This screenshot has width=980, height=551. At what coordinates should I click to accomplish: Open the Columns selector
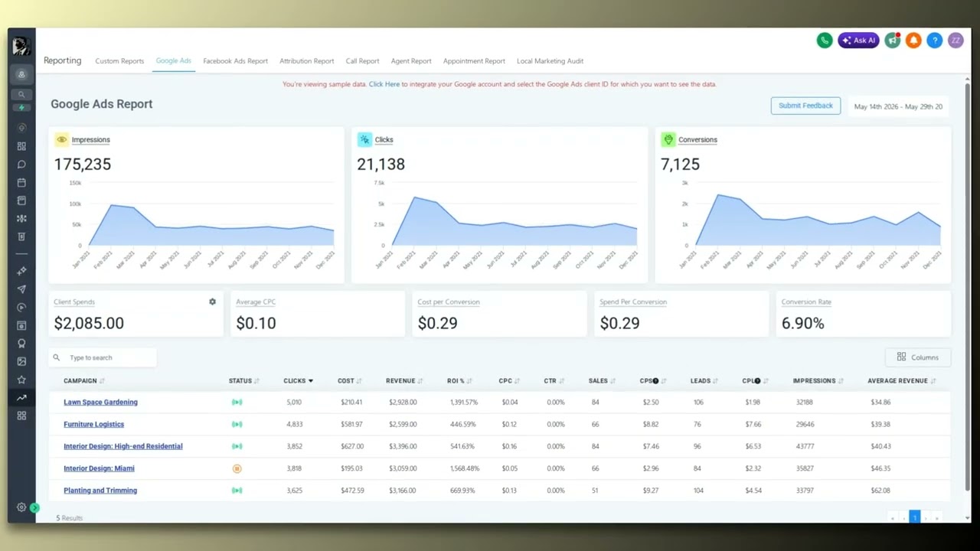(x=917, y=357)
